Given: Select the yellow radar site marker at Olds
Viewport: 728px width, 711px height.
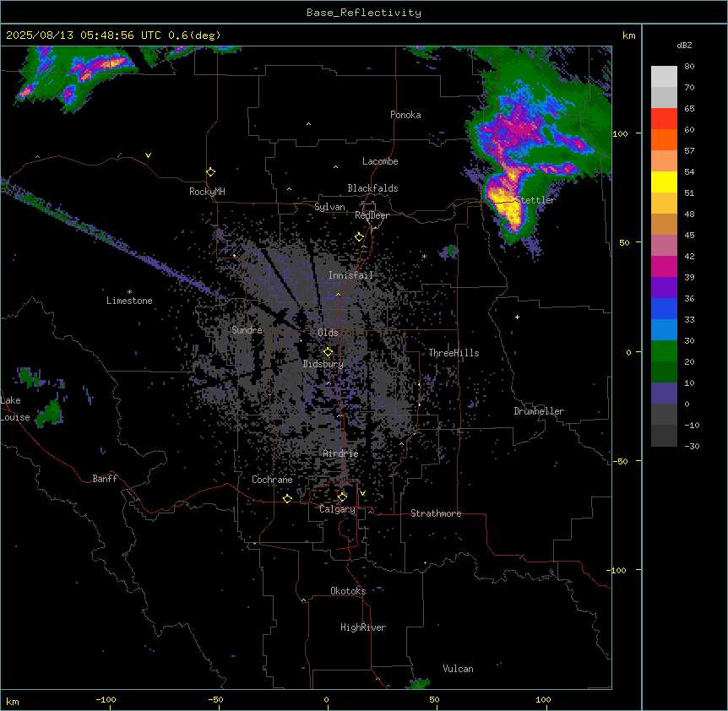Looking at the screenshot, I should click(328, 352).
